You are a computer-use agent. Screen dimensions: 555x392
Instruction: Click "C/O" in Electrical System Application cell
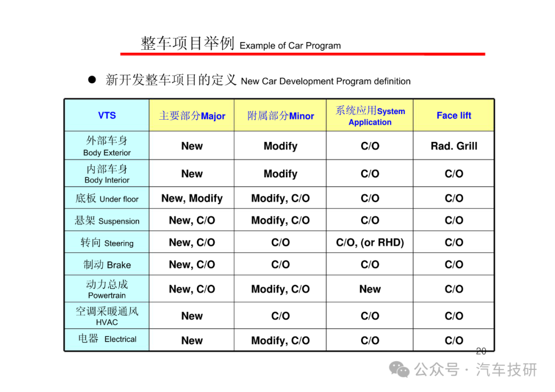click(x=370, y=340)
